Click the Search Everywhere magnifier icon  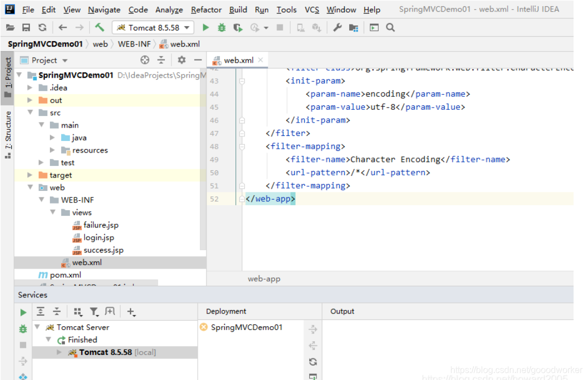point(390,27)
